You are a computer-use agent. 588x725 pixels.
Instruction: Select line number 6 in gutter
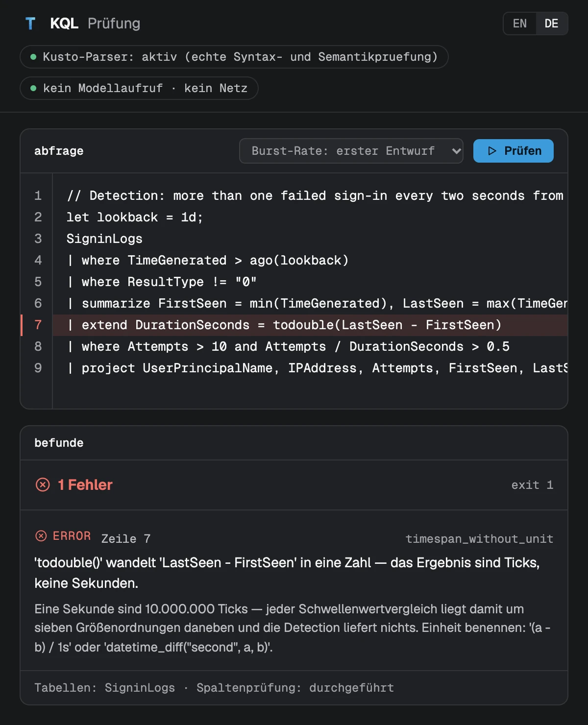[38, 303]
